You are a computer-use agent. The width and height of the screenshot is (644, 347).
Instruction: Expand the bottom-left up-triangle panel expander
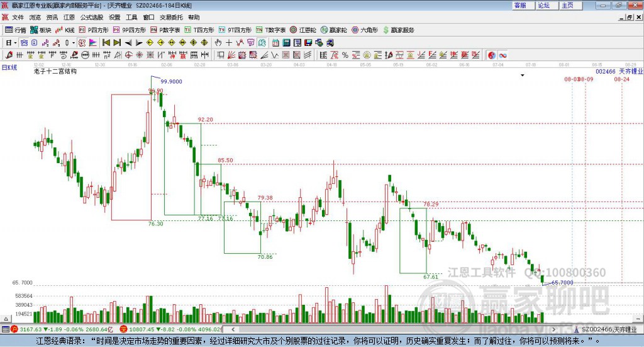click(6, 319)
